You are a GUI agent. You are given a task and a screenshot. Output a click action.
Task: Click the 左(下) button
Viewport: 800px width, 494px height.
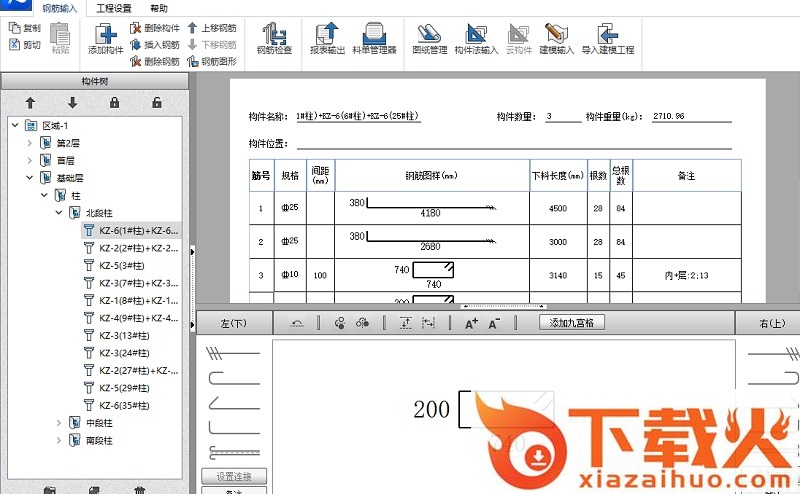coord(232,323)
